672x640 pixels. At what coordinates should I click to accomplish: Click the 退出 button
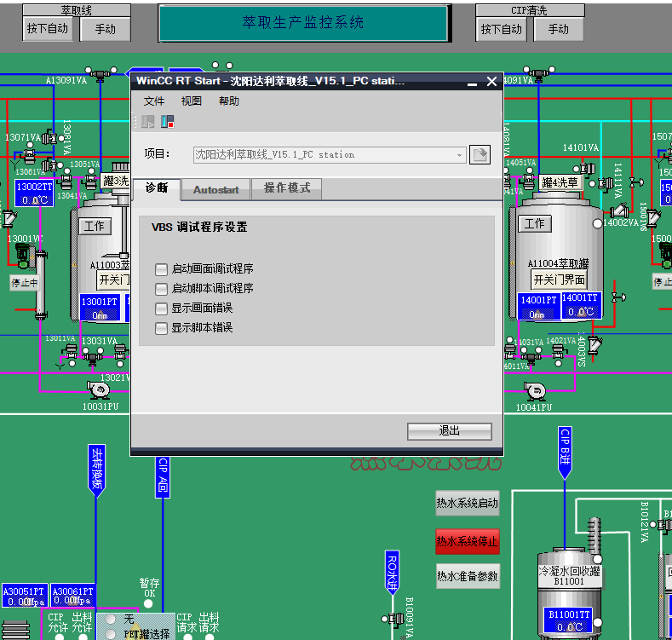tap(449, 431)
